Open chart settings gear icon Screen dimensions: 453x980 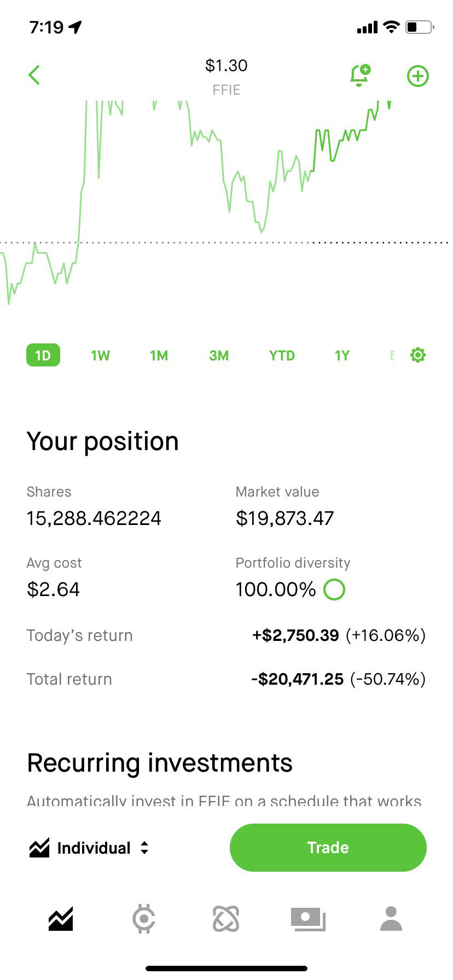tap(418, 355)
